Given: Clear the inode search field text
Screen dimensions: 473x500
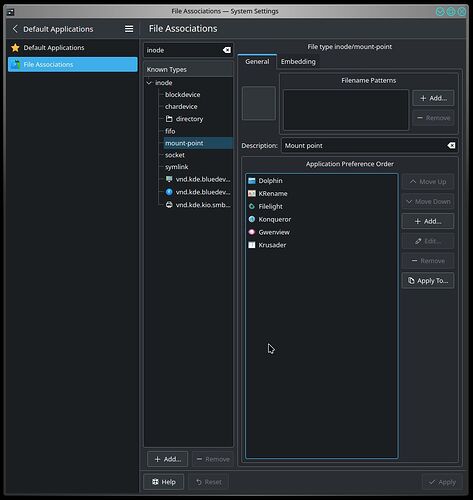Looking at the screenshot, I should pyautogui.click(x=227, y=50).
